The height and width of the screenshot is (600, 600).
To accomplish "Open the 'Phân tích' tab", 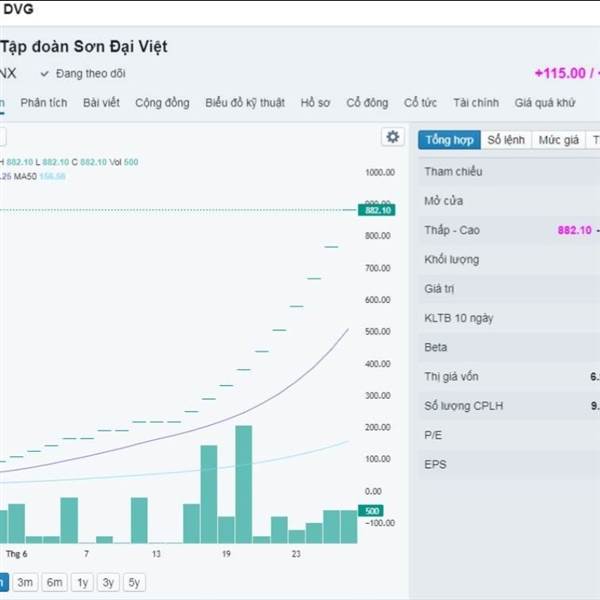I will coord(44,103).
